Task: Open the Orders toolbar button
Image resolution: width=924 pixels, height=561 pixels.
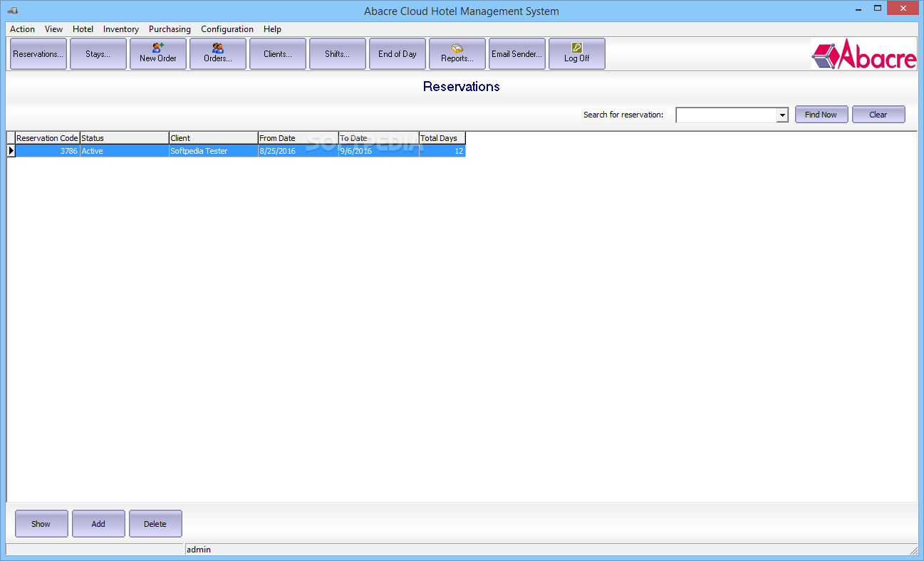Action: 218,54
